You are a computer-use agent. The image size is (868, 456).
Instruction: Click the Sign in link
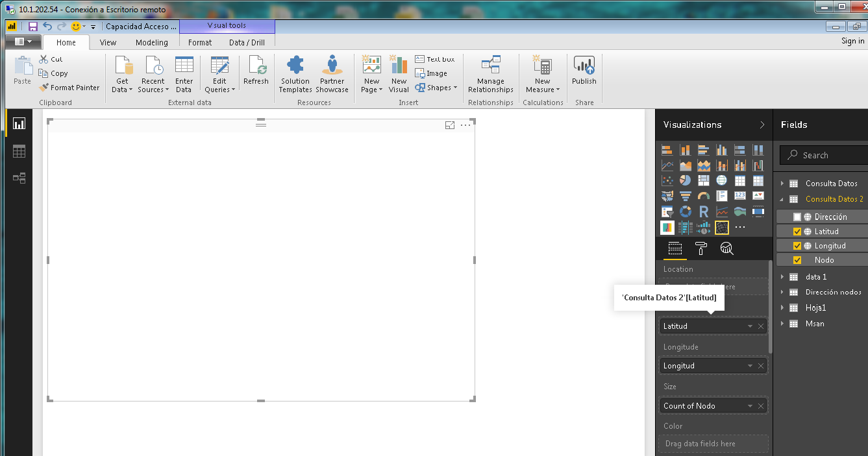pos(852,41)
